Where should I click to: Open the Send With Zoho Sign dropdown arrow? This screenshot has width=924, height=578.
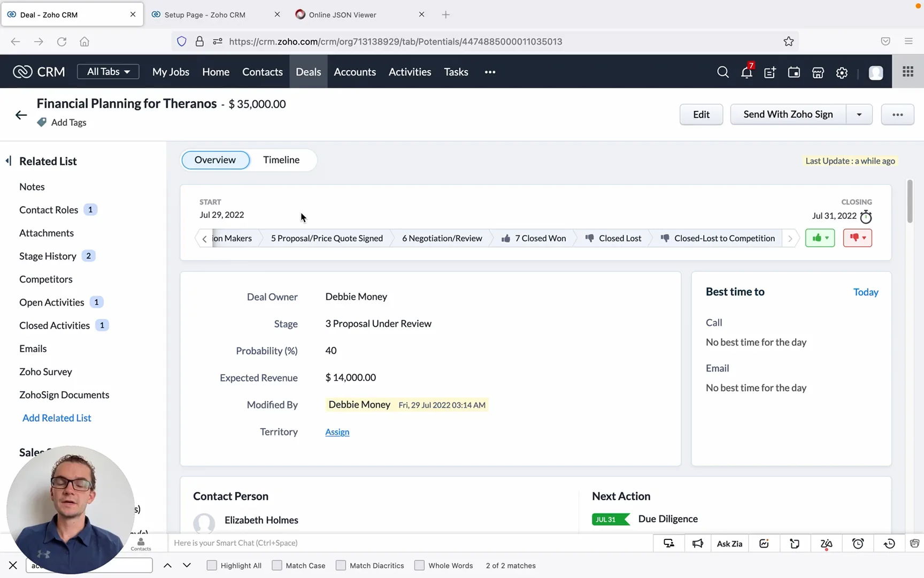click(x=859, y=115)
